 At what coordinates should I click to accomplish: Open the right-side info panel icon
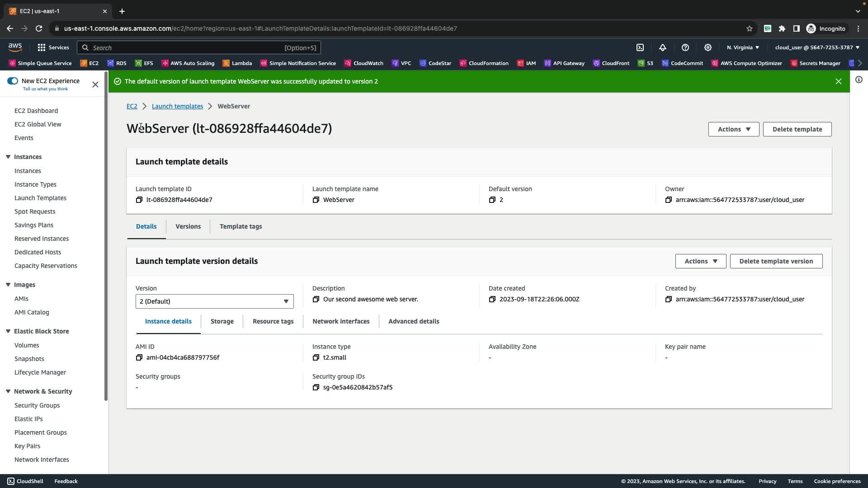click(859, 80)
